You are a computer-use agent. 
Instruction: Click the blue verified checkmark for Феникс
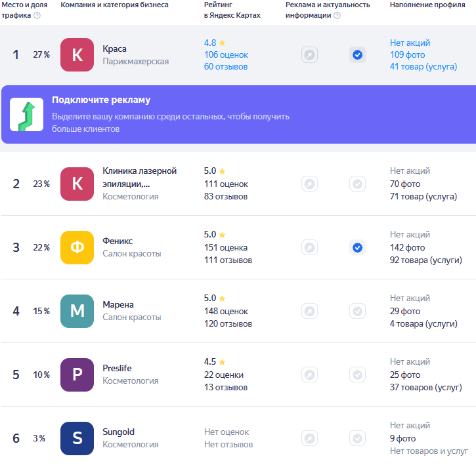pyautogui.click(x=357, y=247)
